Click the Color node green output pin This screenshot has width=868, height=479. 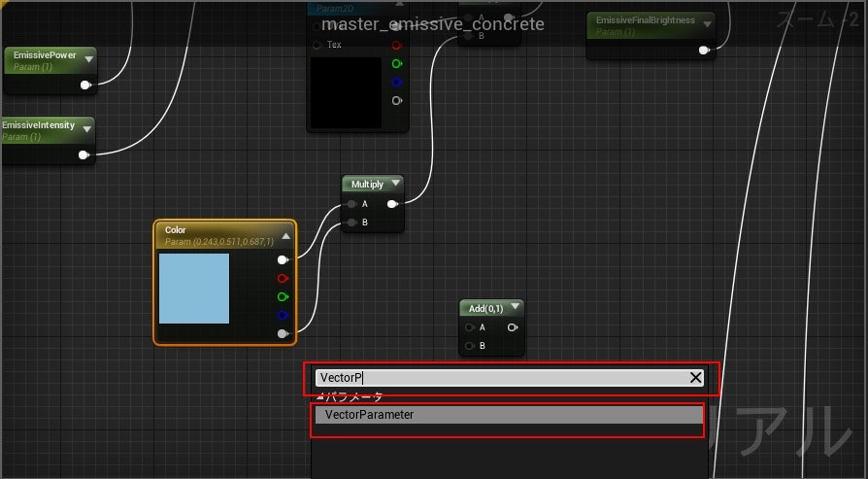click(283, 296)
